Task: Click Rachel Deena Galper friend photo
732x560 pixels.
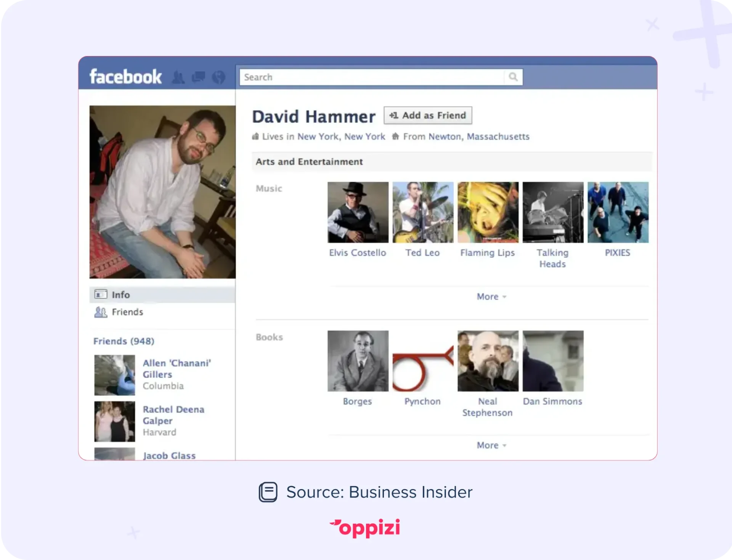Action: click(115, 422)
